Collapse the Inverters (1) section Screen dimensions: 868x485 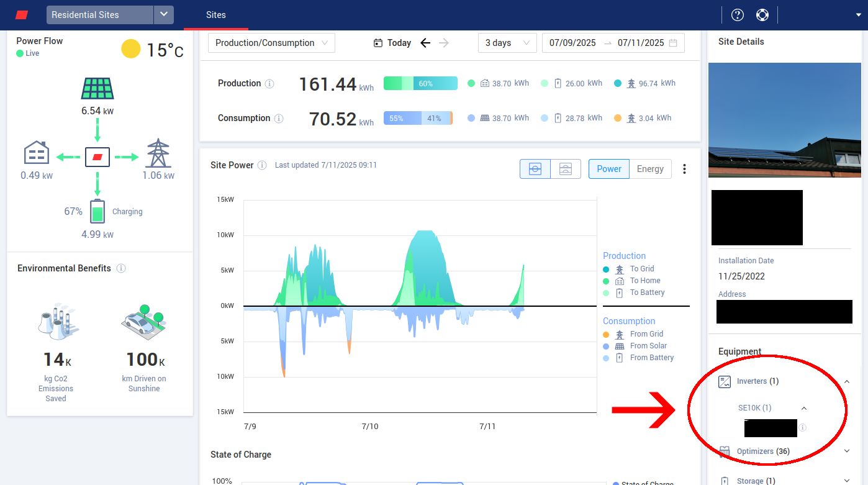click(x=847, y=381)
